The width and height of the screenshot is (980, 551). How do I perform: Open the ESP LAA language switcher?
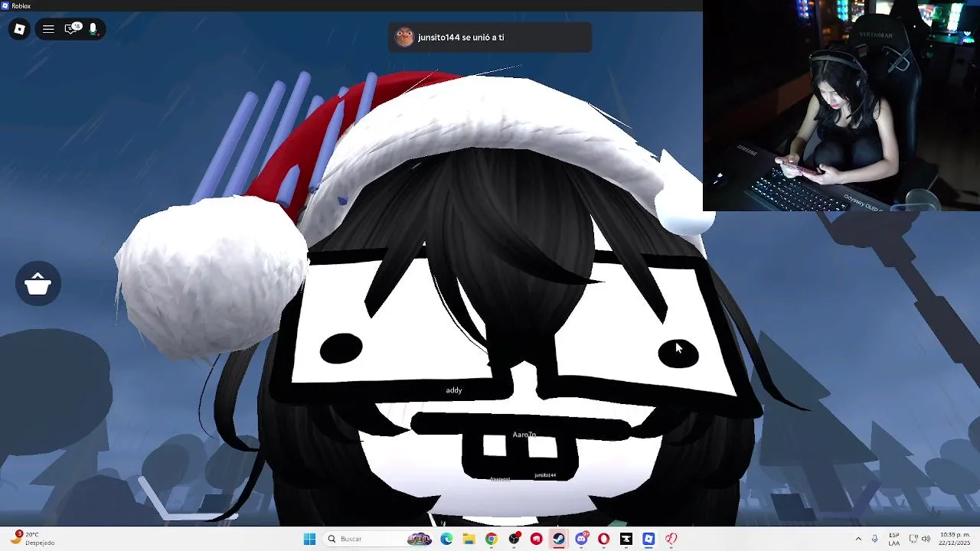(x=894, y=539)
